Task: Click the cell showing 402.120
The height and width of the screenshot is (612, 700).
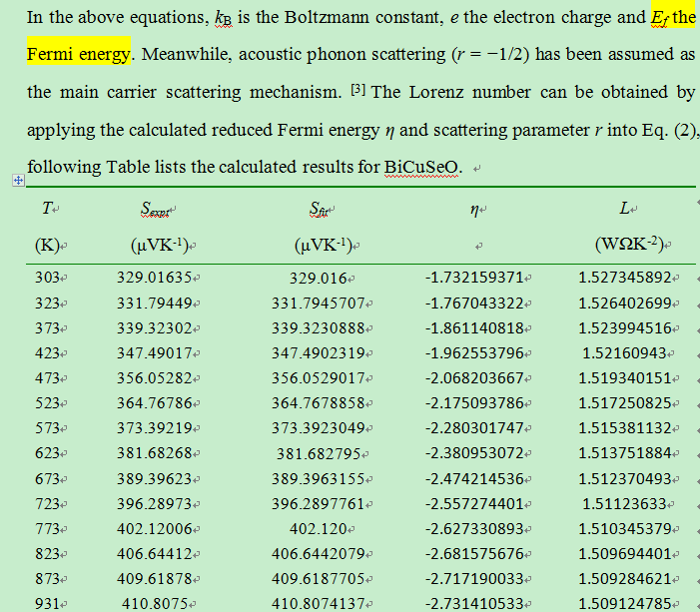Action: [x=319, y=529]
